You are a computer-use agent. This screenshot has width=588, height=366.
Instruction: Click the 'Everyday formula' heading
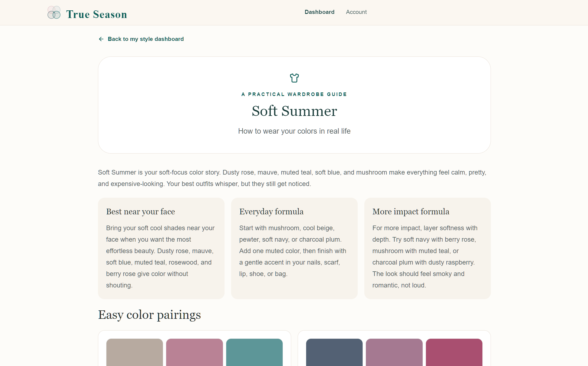[x=271, y=212]
